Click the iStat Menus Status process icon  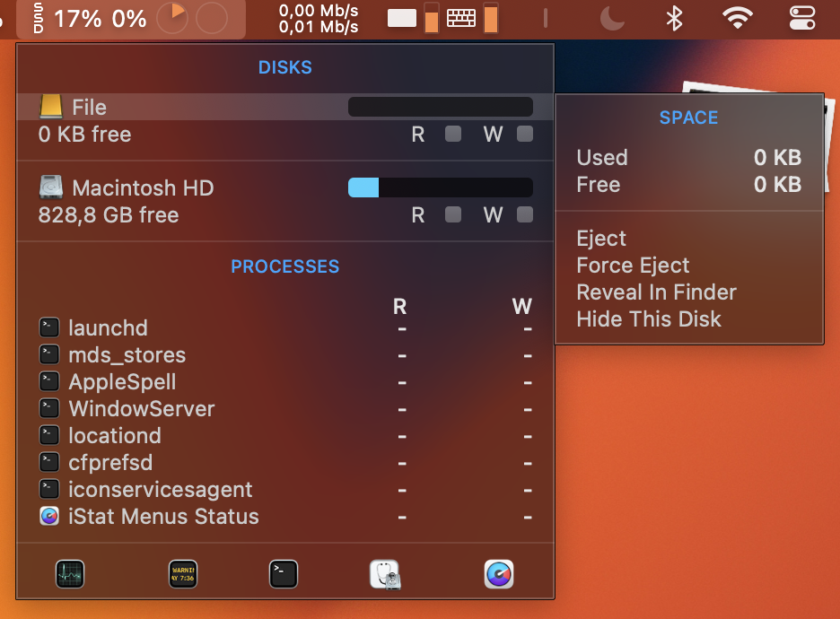49,516
